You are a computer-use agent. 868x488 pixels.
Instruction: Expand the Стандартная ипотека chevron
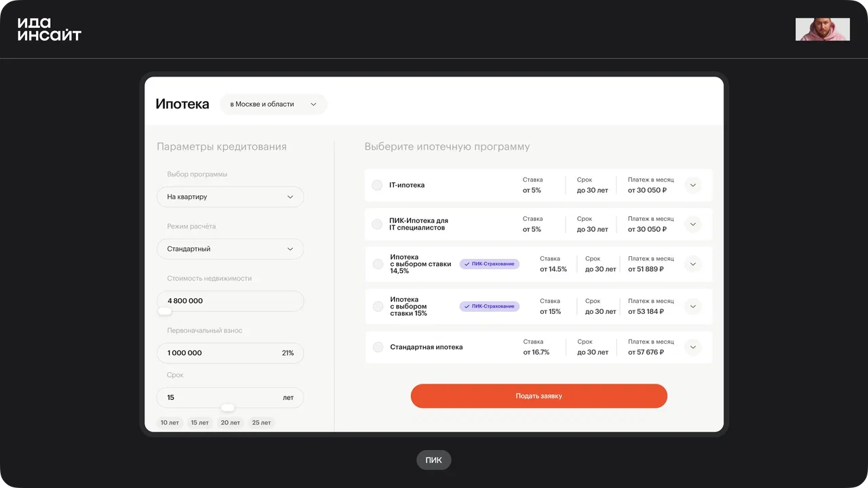[692, 347]
